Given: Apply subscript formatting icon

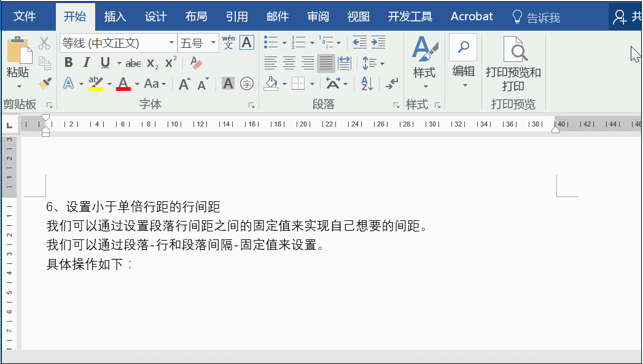Looking at the screenshot, I should pyautogui.click(x=151, y=63).
